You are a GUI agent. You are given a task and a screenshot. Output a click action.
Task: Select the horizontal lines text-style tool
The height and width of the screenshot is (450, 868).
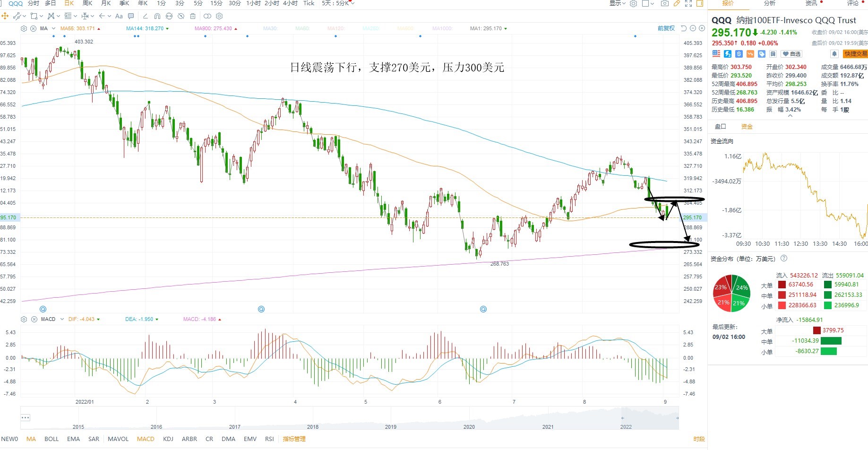68,16
